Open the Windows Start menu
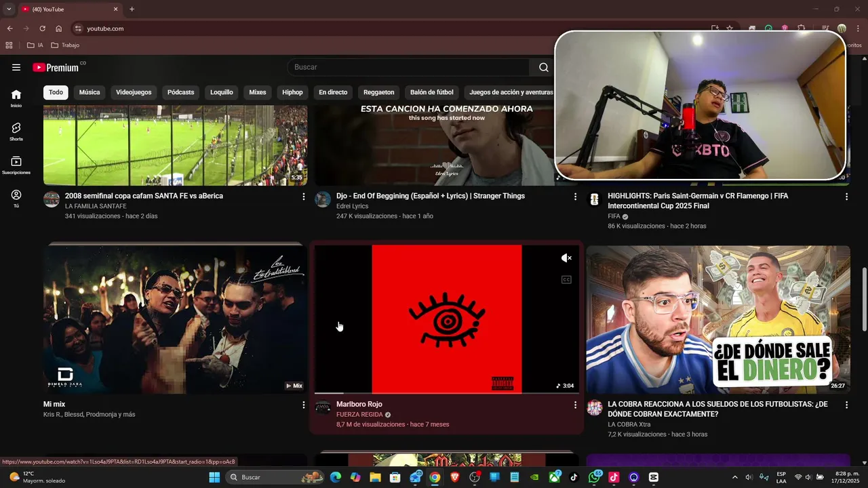Viewport: 868px width, 488px height. tap(214, 477)
